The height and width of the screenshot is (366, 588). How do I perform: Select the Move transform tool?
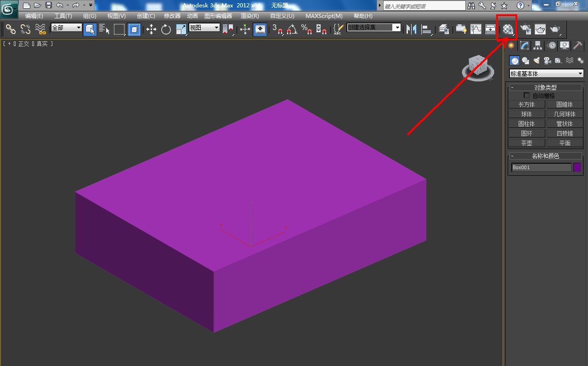click(151, 29)
